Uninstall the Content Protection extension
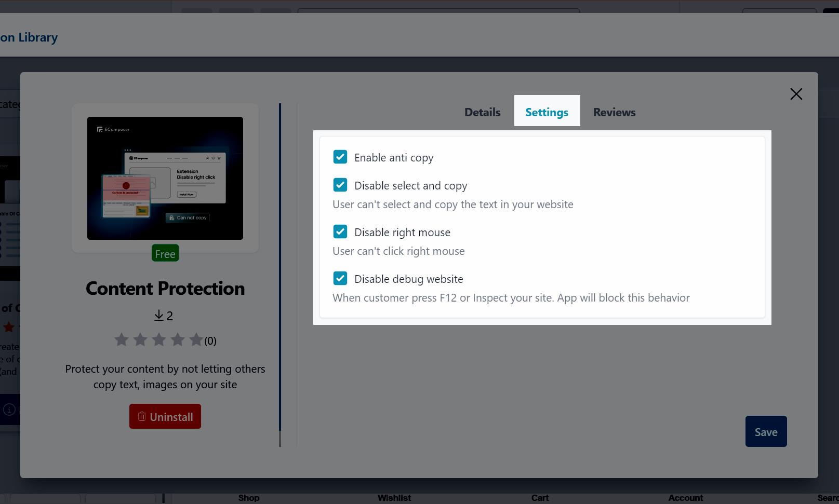The width and height of the screenshot is (839, 504). (x=165, y=416)
